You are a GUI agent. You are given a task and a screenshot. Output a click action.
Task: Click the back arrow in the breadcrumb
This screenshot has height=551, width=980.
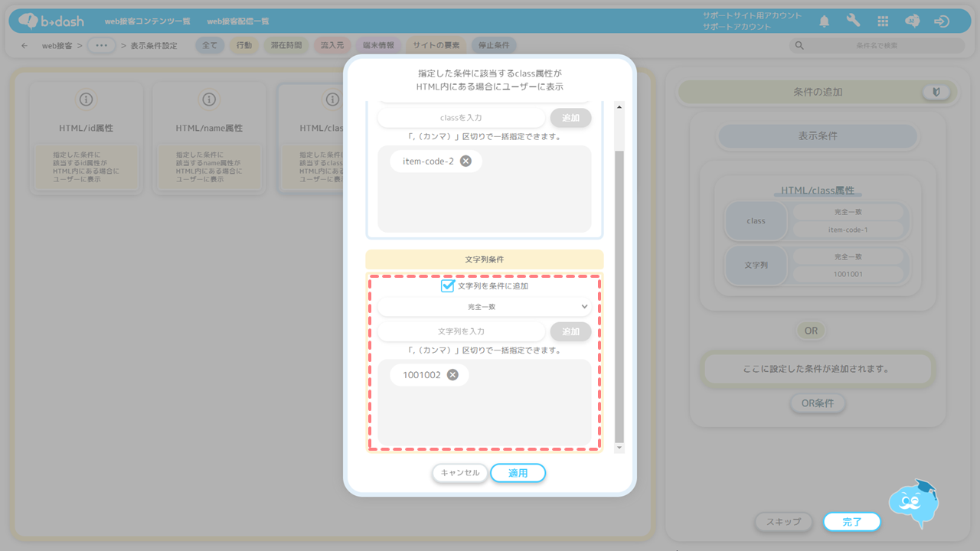24,46
